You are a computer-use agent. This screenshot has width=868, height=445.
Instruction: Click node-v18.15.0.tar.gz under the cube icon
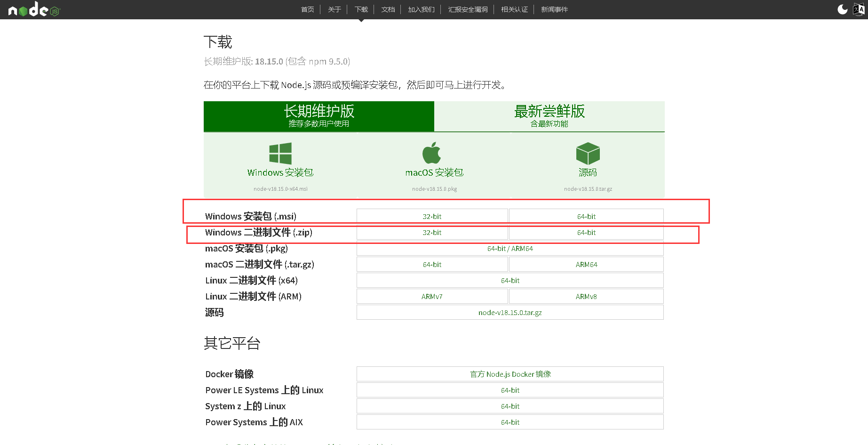(x=588, y=189)
